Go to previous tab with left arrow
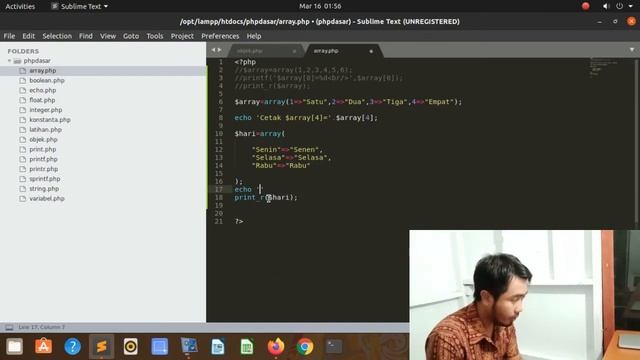This screenshot has height=360, width=640. (x=213, y=50)
